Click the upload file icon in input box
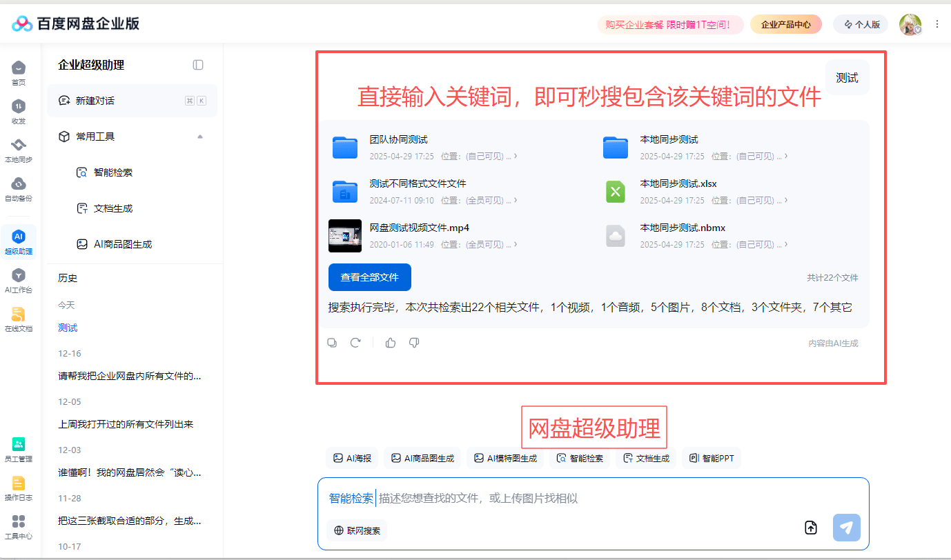The width and height of the screenshot is (951, 560). (811, 528)
